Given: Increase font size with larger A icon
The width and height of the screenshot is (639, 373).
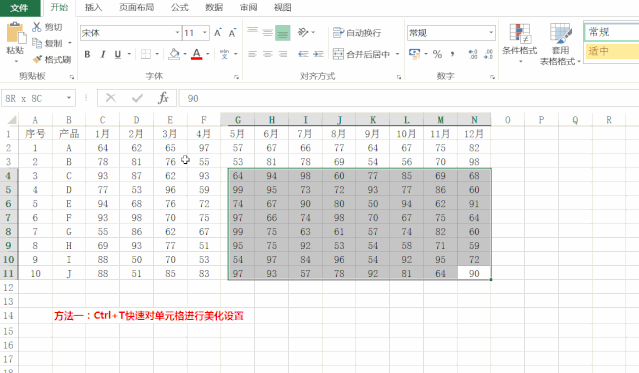Looking at the screenshot, I should tap(218, 33).
